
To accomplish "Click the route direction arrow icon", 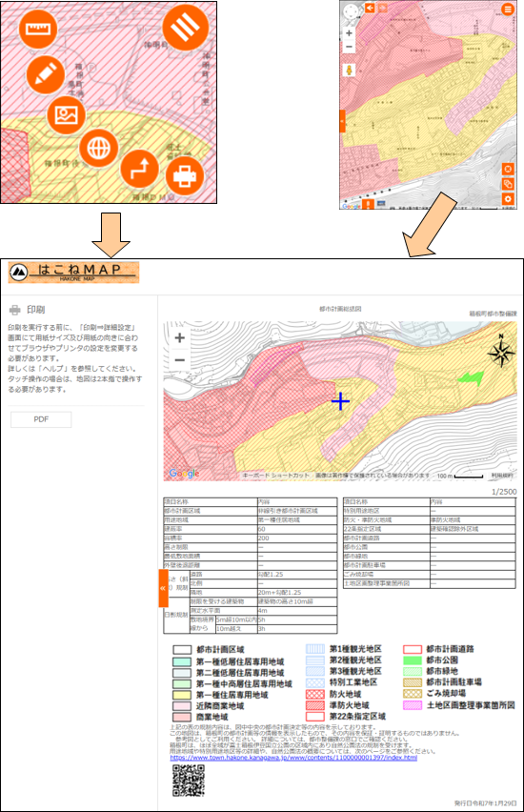I will pyautogui.click(x=139, y=169).
